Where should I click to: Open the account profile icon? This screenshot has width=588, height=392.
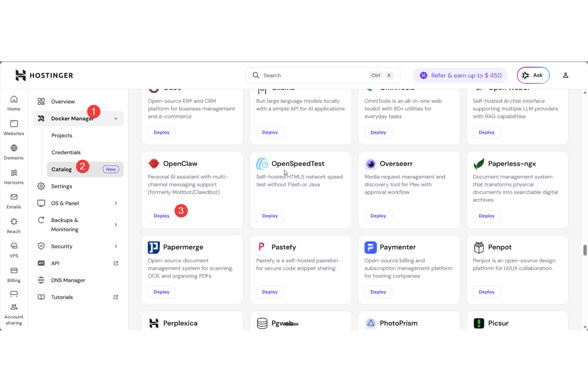(x=565, y=75)
